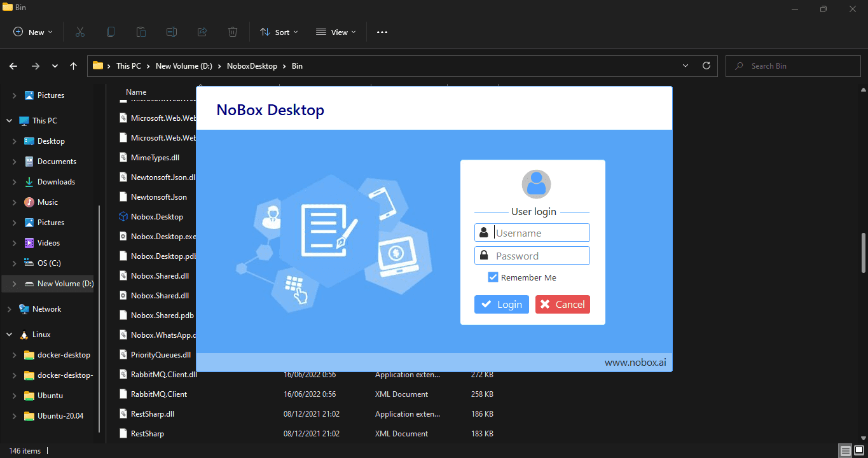Uncheck the Remember Me checkbox

(x=493, y=277)
